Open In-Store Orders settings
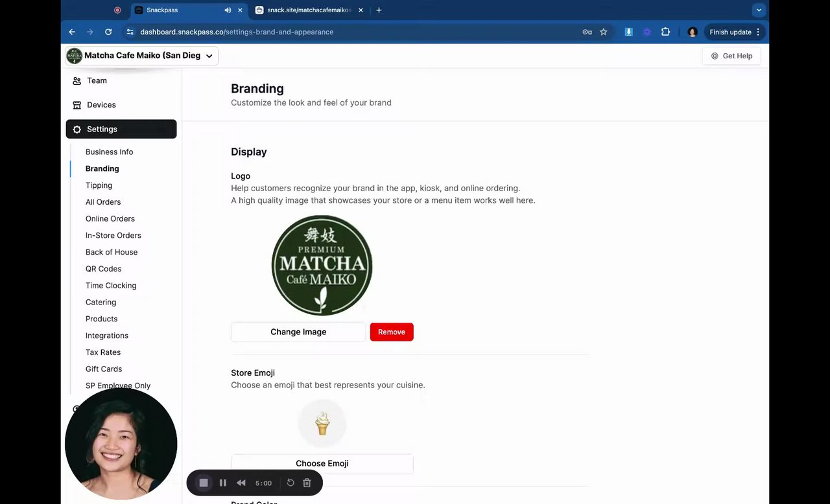The image size is (830, 504). [x=113, y=235]
